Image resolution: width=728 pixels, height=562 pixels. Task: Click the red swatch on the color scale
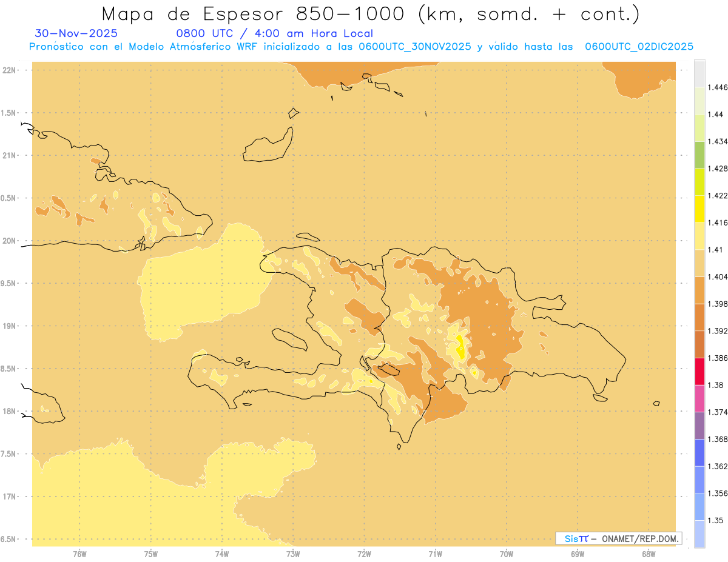click(699, 372)
